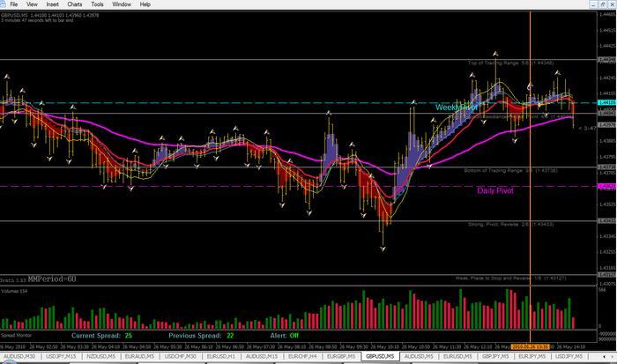This screenshot has width=617, height=364.
Task: Click the 'Alert: Off' status text
Action: [284, 336]
